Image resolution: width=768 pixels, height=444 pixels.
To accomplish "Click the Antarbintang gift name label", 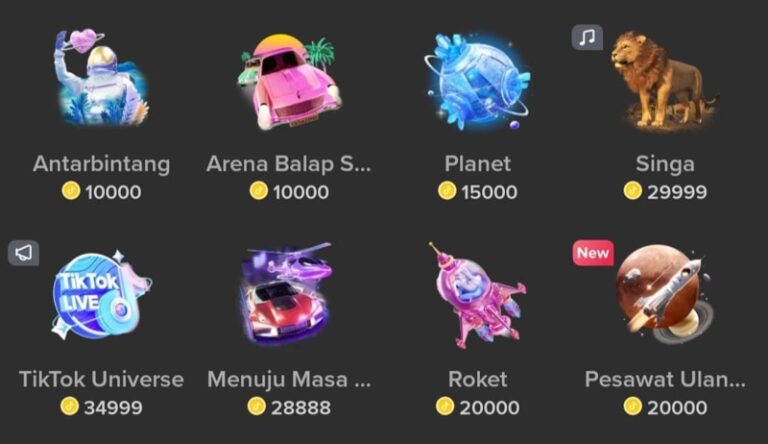I will coord(101,164).
